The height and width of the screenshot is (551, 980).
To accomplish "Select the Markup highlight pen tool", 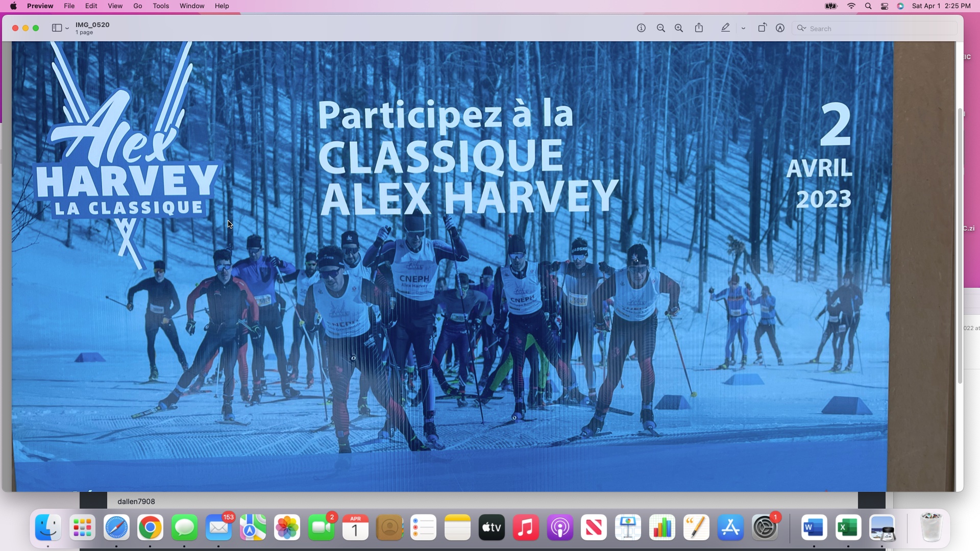I will (x=725, y=28).
